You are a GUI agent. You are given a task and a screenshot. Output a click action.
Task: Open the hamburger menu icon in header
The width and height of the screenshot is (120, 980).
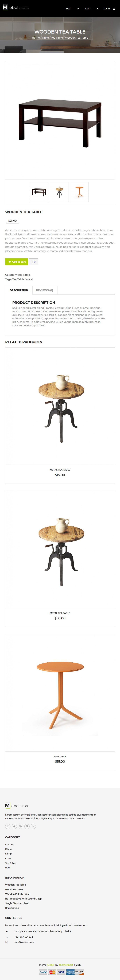114,9
